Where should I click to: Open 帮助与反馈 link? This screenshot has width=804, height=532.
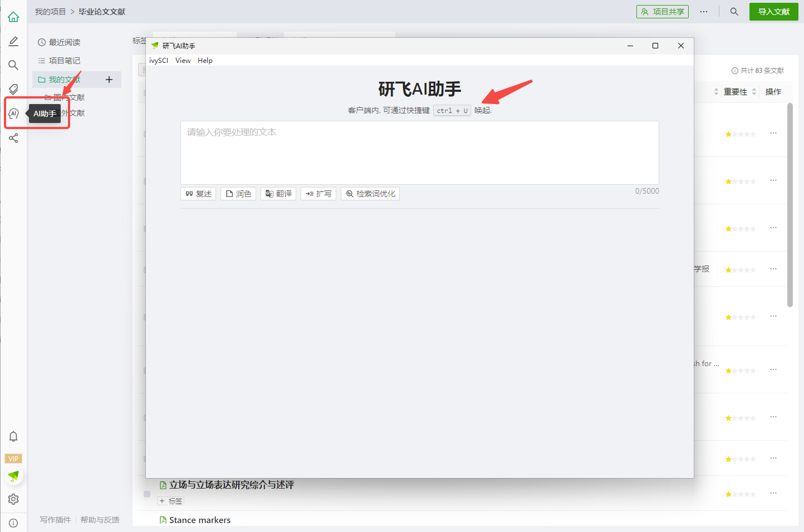tap(100, 520)
